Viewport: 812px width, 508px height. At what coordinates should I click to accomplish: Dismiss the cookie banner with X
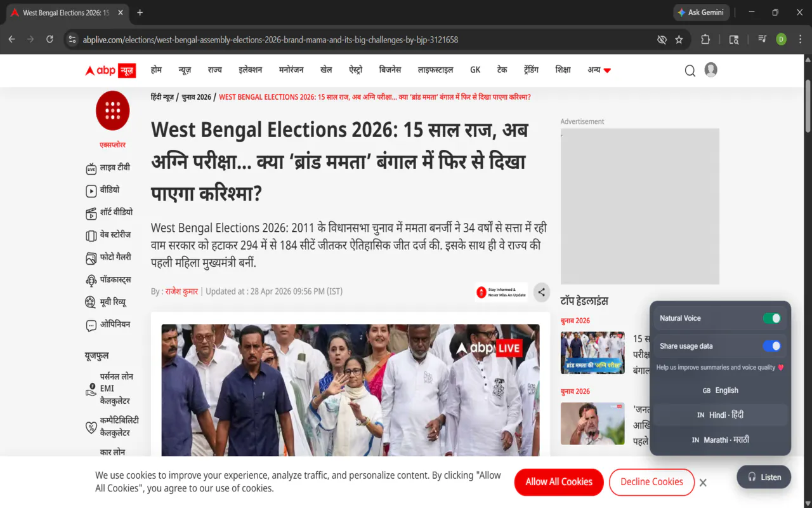tap(703, 483)
